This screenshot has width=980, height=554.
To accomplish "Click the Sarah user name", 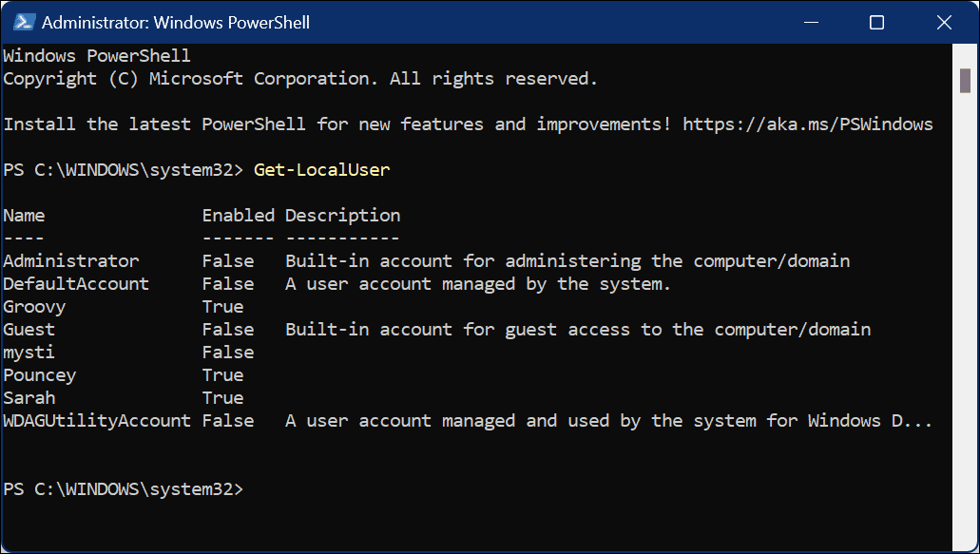I will [x=29, y=397].
